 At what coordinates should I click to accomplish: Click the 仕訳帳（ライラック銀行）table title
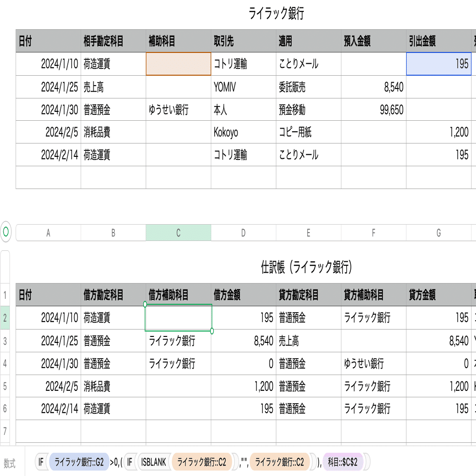tap(306, 268)
